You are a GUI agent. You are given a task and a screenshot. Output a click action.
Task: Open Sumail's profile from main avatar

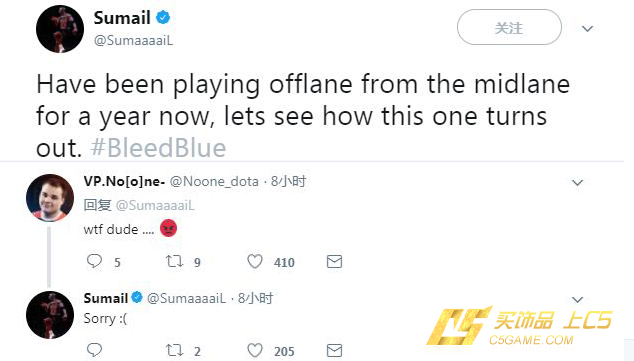coord(60,29)
